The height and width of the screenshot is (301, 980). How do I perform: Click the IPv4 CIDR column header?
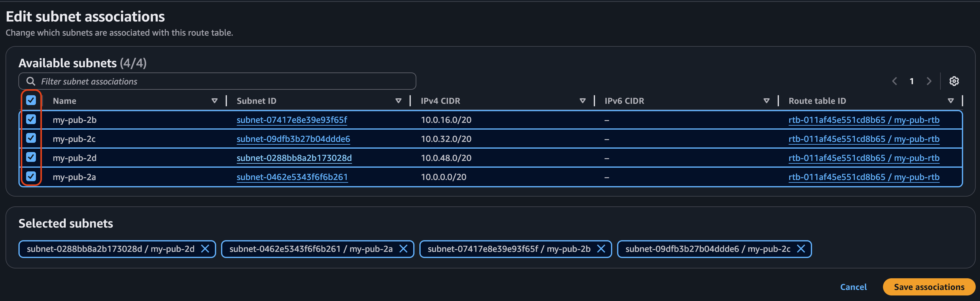(440, 101)
